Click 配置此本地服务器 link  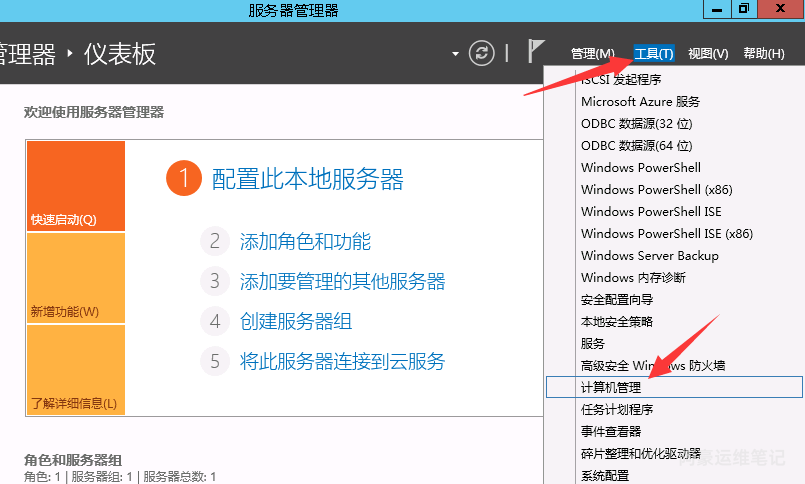click(308, 179)
